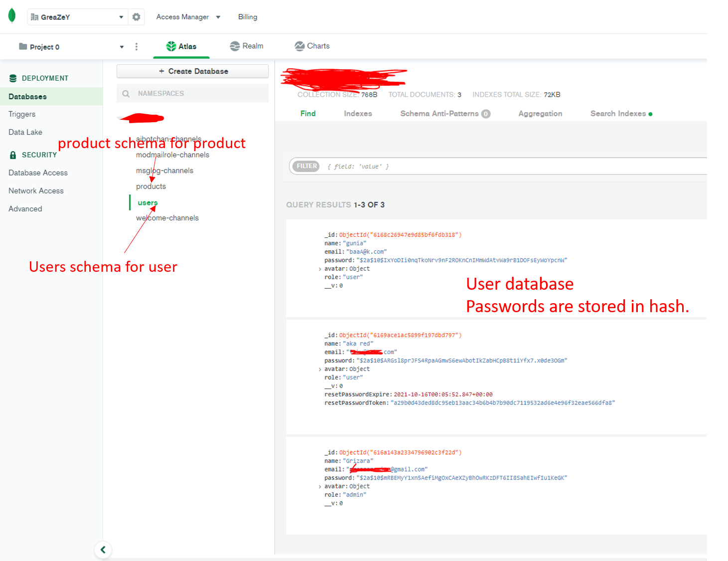
Task: Click the Namespaces search field
Action: [192, 93]
